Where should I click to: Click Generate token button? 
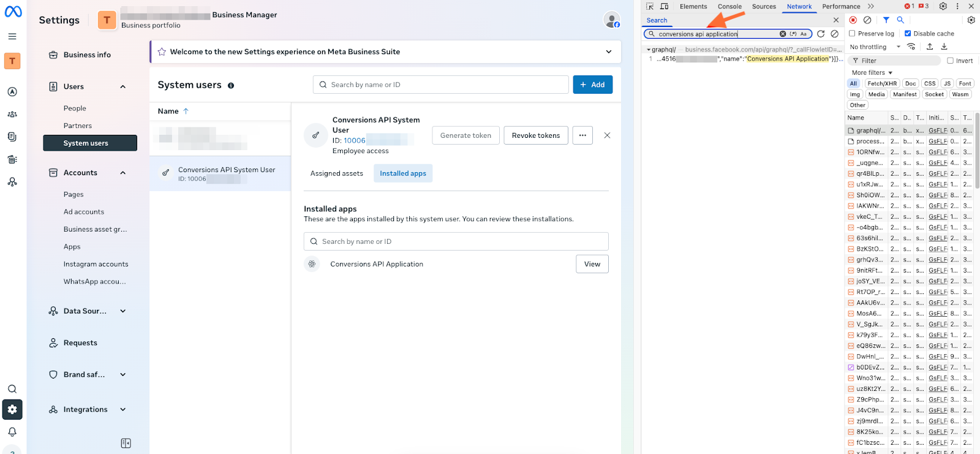466,135
